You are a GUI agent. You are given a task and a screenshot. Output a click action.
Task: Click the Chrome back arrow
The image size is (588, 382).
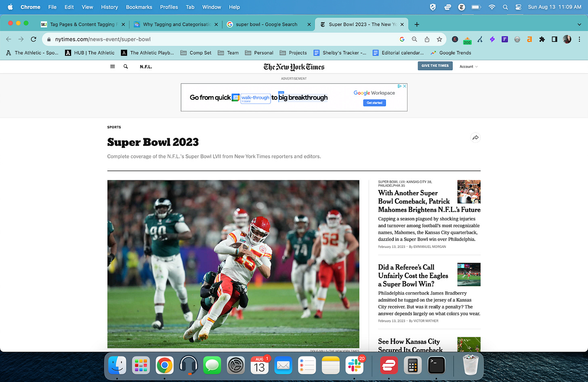[9, 39]
